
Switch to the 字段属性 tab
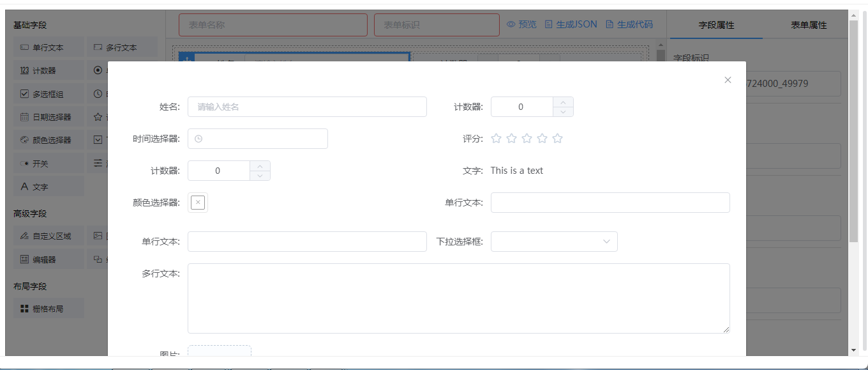(716, 25)
